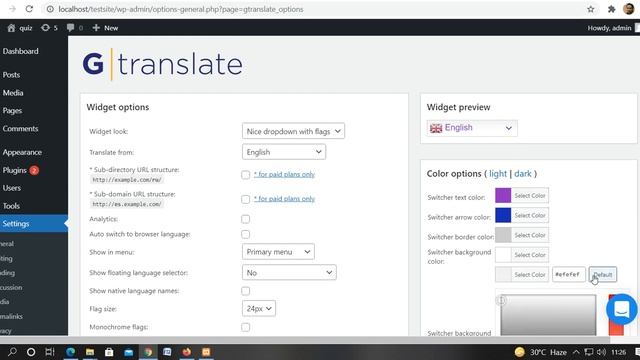The image size is (640, 360).
Task: Open Windows search from the taskbar
Action: pos(12,352)
